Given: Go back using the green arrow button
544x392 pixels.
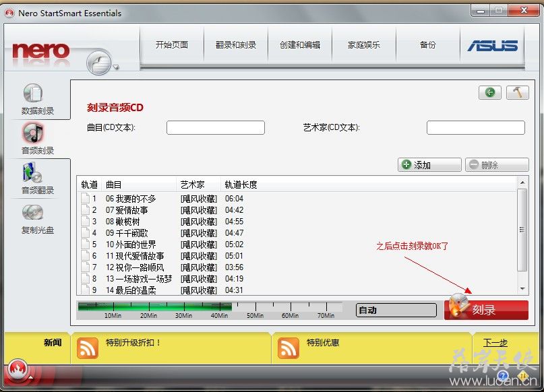Looking at the screenshot, I should [x=490, y=92].
